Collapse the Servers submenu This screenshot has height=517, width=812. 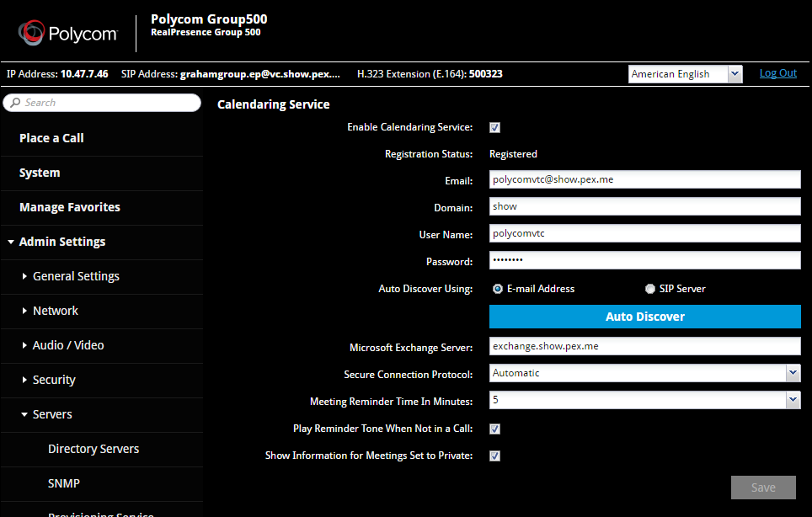(24, 414)
